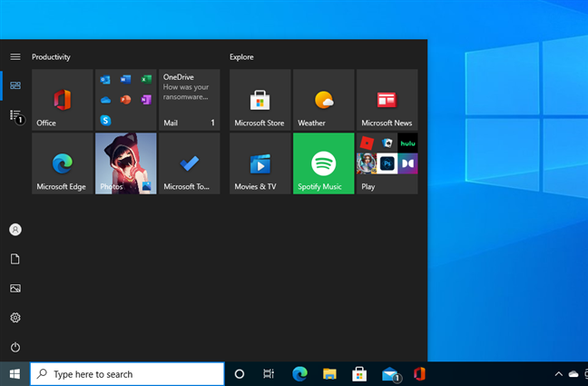
Task: Open the Microsoft To Do tile
Action: point(190,163)
